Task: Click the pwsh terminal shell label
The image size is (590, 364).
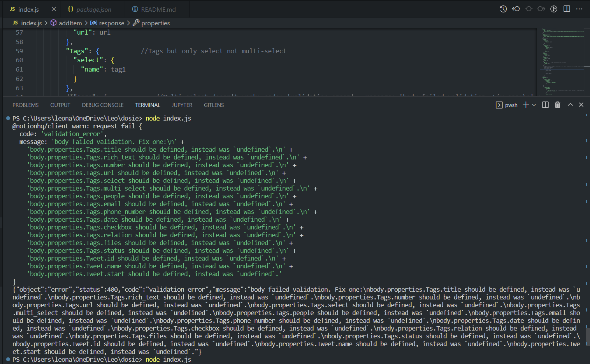Action: (x=511, y=105)
